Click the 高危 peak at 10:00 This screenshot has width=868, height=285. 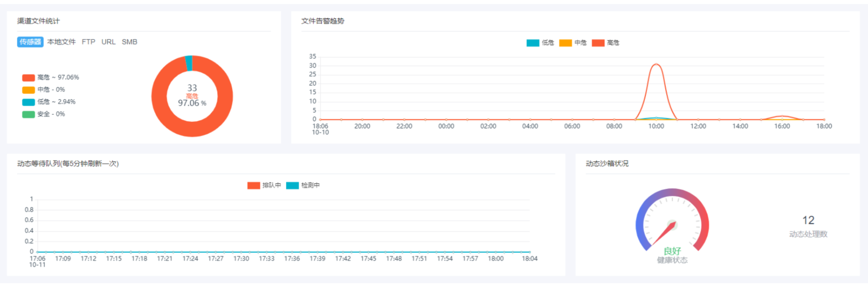[656, 64]
